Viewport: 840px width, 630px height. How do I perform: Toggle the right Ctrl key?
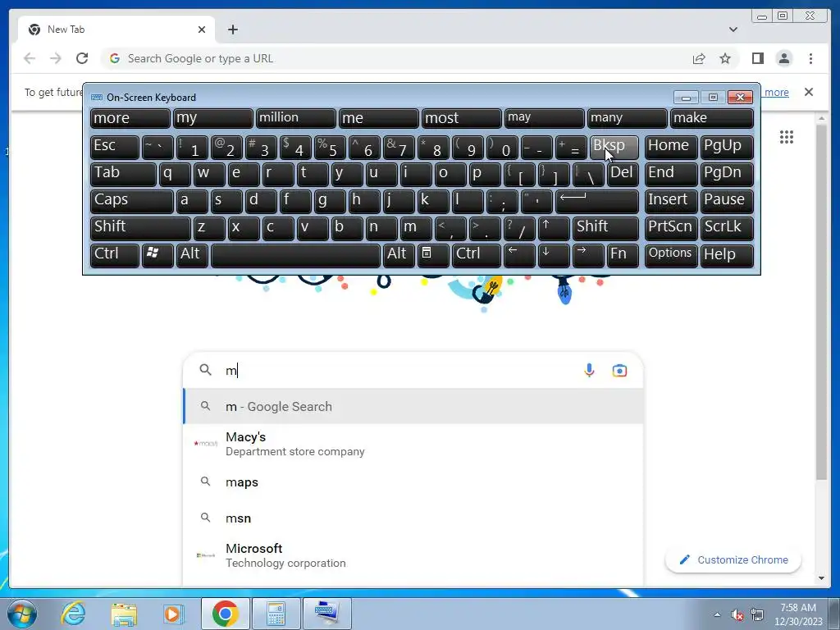477,255
